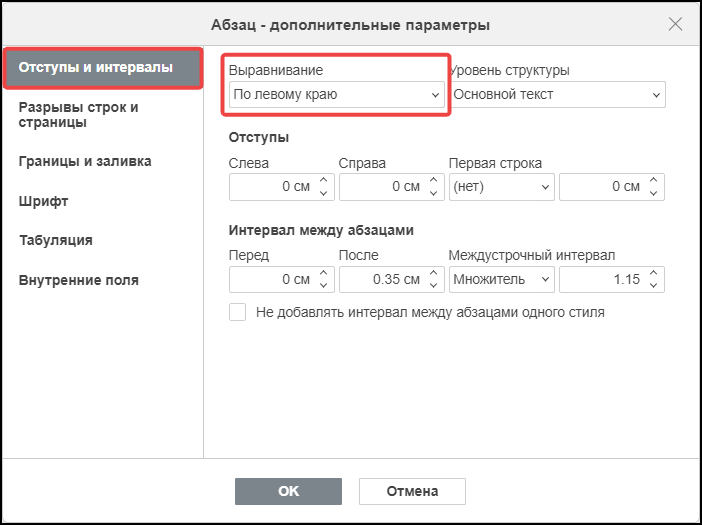Screen dimensions: 702x525
Task: Decrease the Перед spacing with down arrow
Action: tap(323, 286)
